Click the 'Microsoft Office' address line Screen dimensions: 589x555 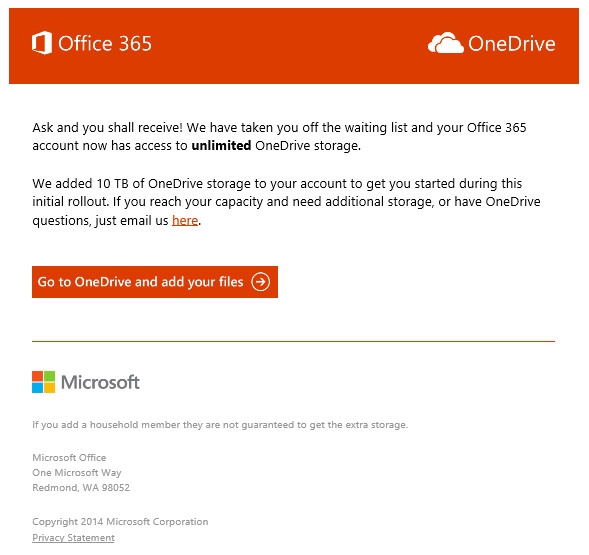(69, 457)
